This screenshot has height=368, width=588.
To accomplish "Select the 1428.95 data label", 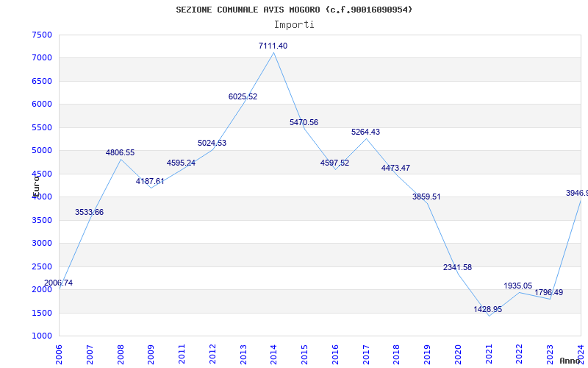I will pyautogui.click(x=488, y=309).
